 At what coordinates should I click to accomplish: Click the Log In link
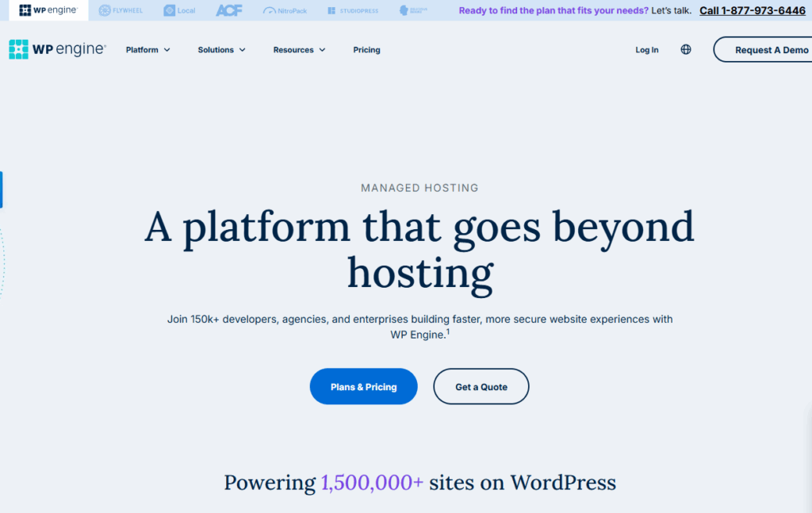pos(646,50)
